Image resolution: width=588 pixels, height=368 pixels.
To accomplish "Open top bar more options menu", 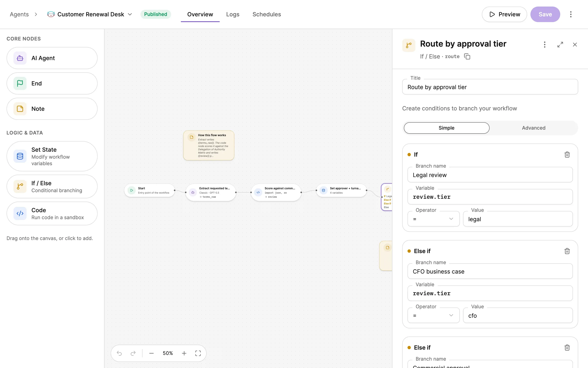I will pyautogui.click(x=571, y=14).
